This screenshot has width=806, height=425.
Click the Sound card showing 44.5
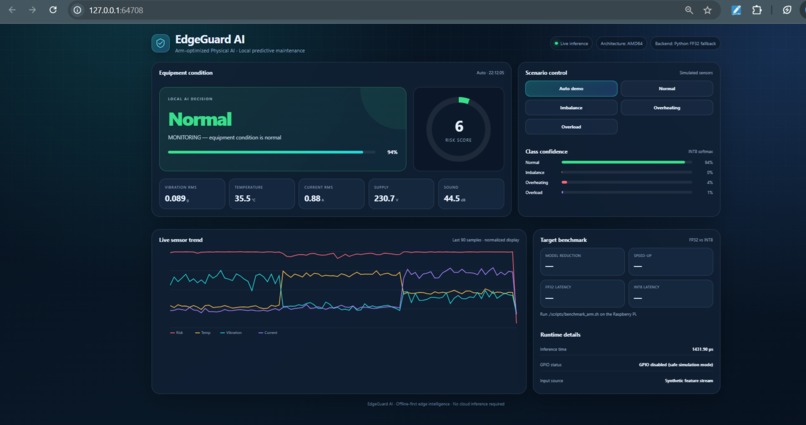pos(471,194)
